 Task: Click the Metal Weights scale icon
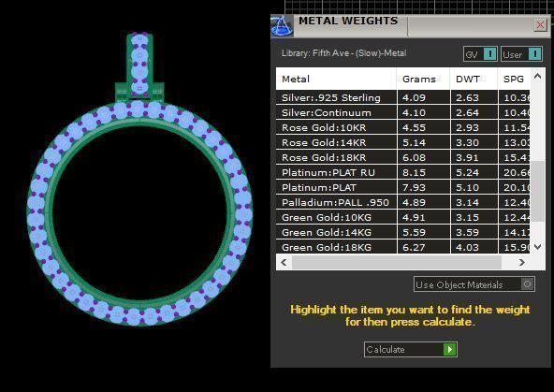click(x=282, y=26)
